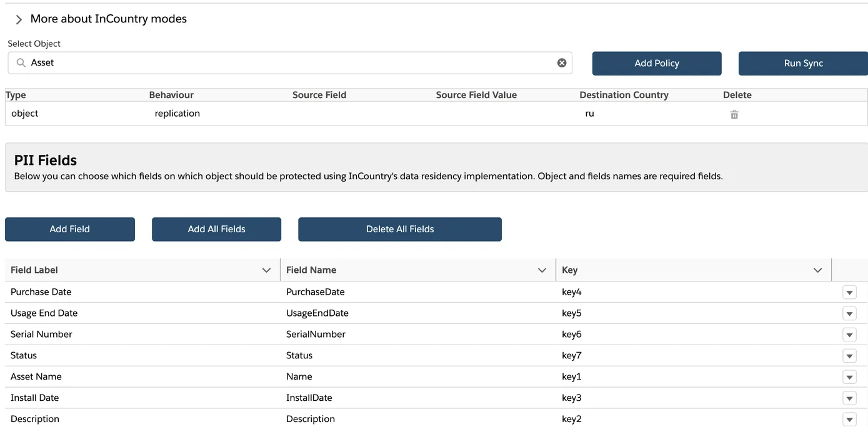
Task: Open row actions for Serial Number
Action: point(849,335)
